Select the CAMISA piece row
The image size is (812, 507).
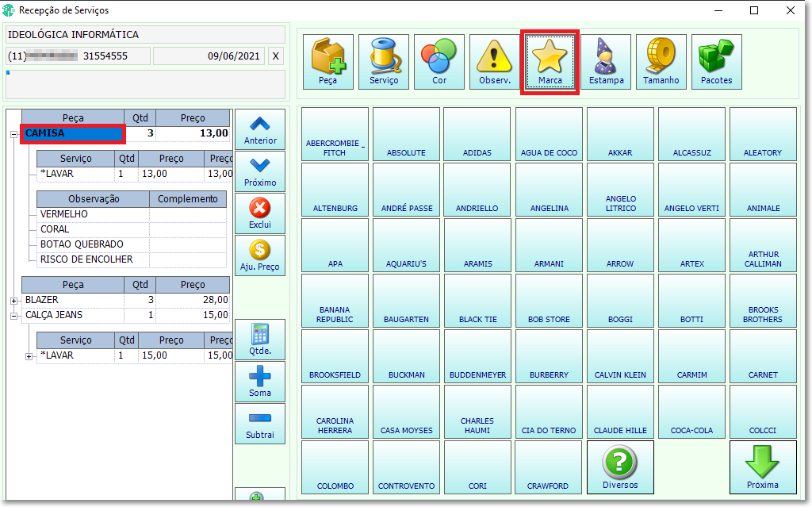pyautogui.click(x=125, y=134)
